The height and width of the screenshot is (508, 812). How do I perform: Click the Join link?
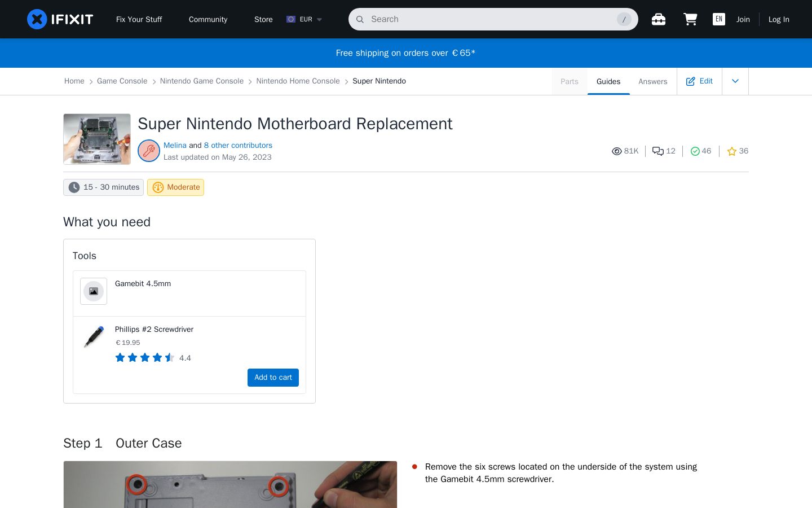[743, 19]
